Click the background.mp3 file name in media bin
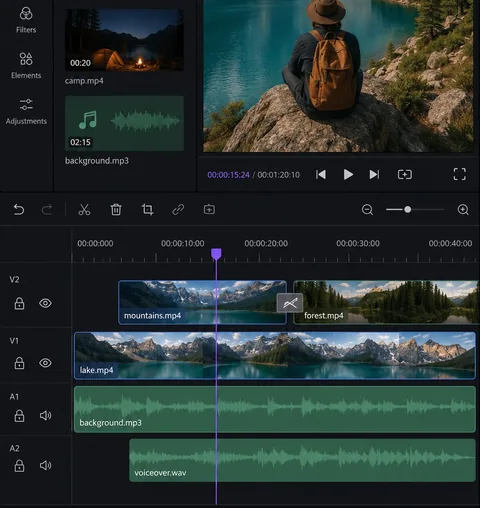 click(x=97, y=161)
